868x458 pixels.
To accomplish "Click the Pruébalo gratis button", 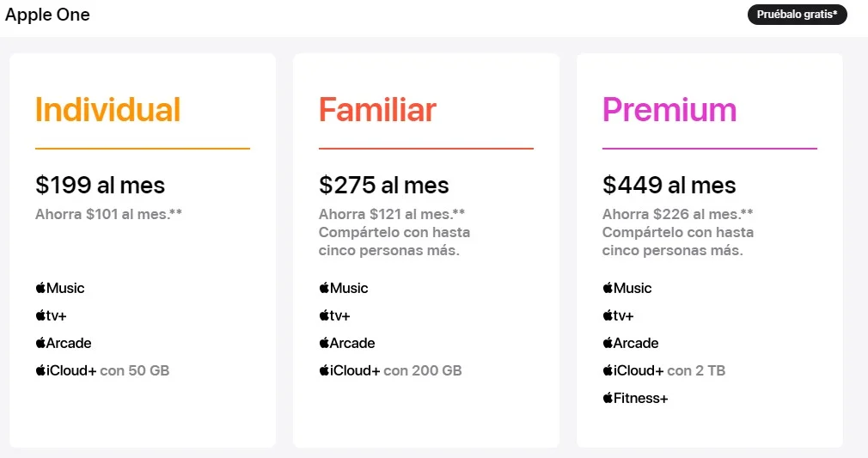I will pyautogui.click(x=798, y=15).
